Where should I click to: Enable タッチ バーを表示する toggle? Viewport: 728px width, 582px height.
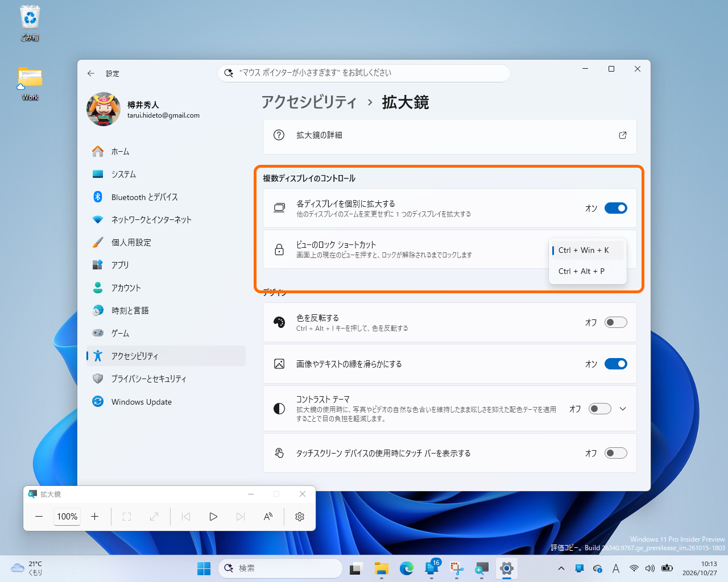click(x=616, y=453)
